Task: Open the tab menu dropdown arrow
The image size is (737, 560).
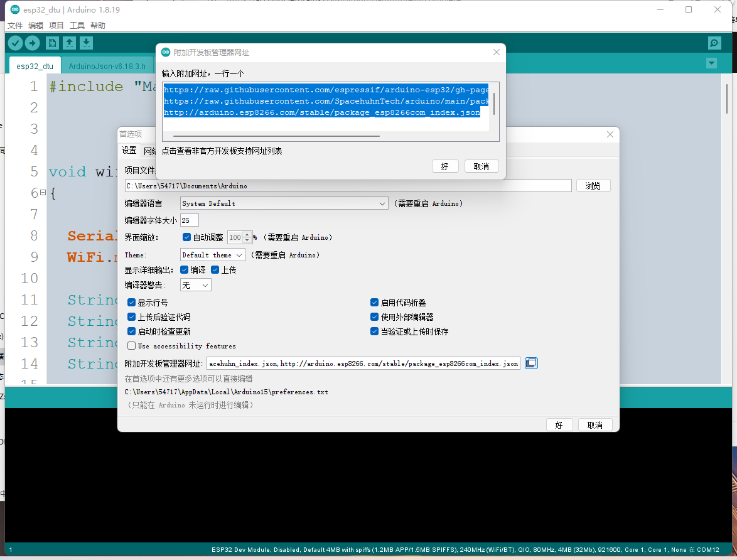Action: pos(712,63)
